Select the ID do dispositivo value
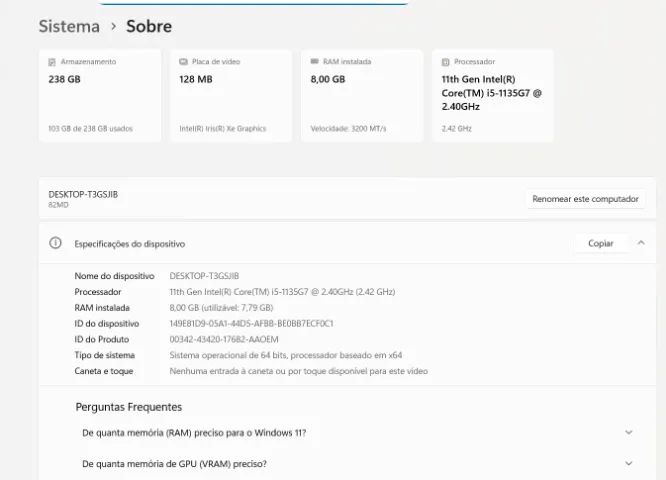Screen dimensions: 666x480 point(251,324)
